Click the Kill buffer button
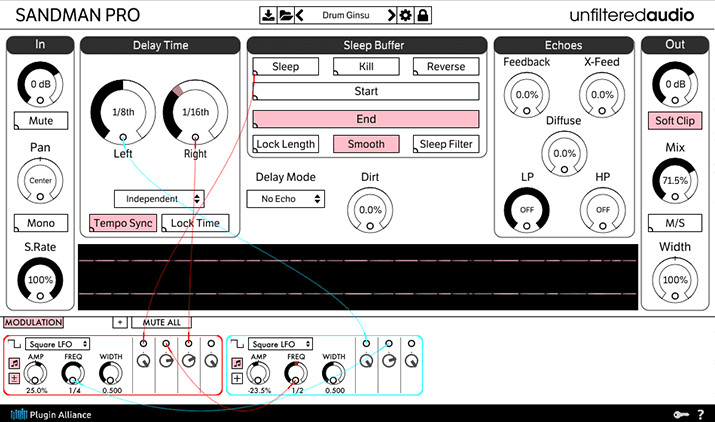Image resolution: width=715 pixels, height=422 pixels. 366,67
